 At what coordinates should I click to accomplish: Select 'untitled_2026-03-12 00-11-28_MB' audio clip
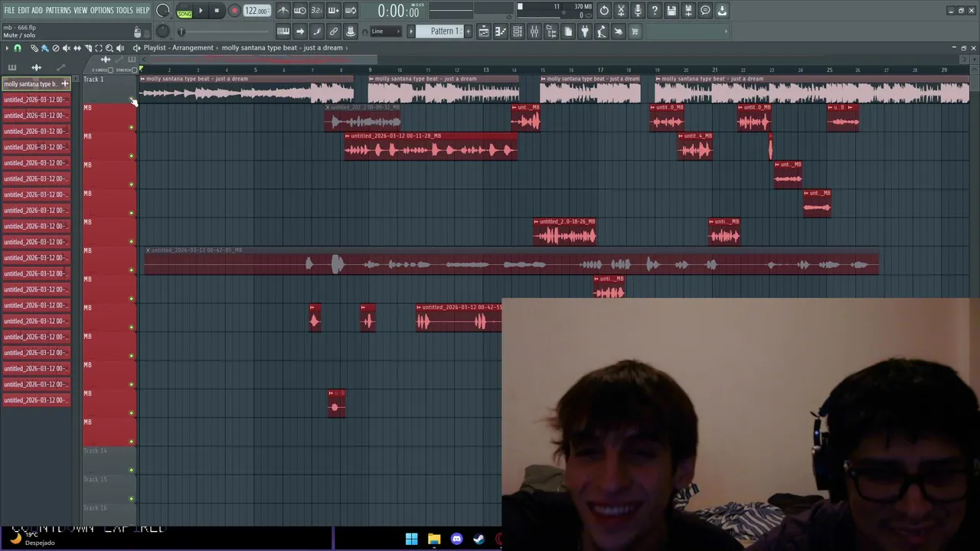[431, 146]
